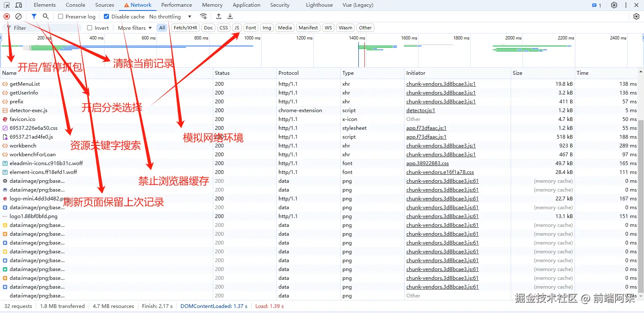Viewport: 644px width, 313px height.
Task: Filter by Manifest type
Action: (x=308, y=28)
